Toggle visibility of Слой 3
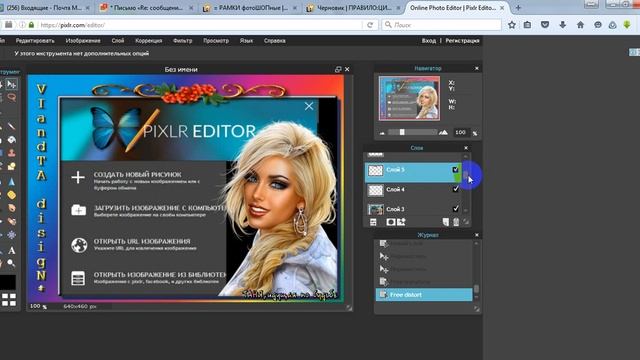640x360 pixels. pos(456,209)
